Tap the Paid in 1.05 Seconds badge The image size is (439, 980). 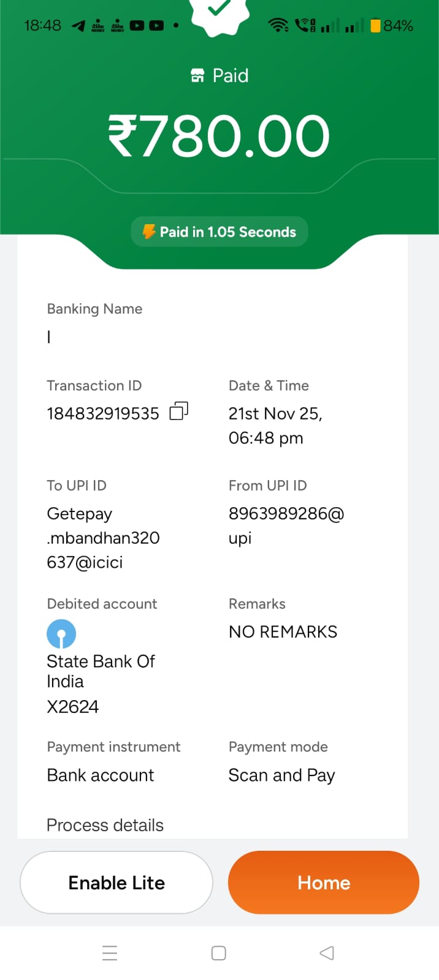coord(219,232)
